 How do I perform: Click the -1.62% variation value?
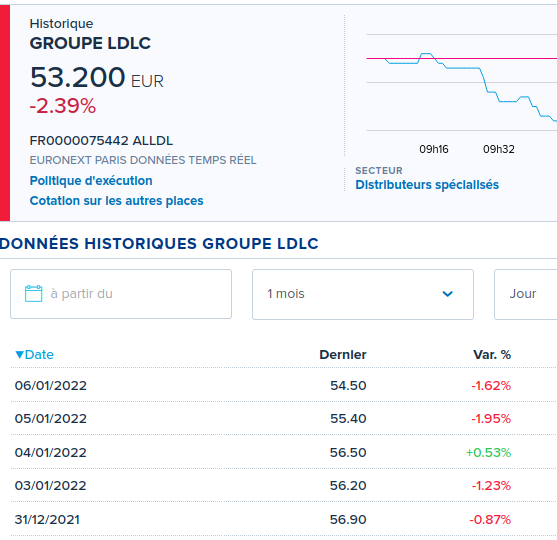click(491, 385)
